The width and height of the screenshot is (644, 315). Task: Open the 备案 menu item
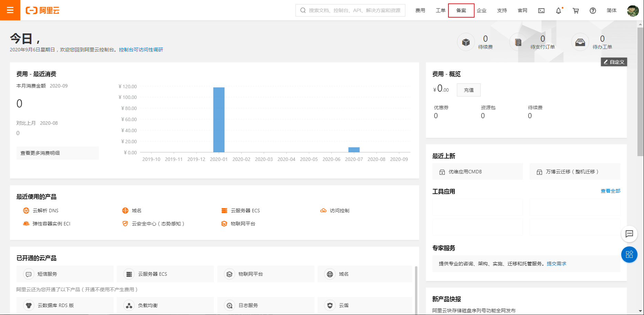coord(461,11)
